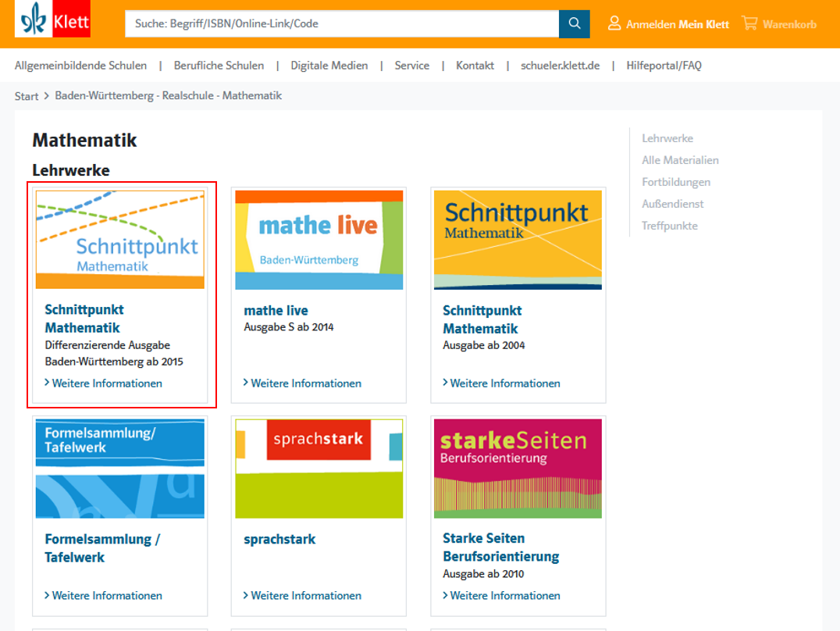Open Weitere Informationen for sprachstark
840x631 pixels.
[x=302, y=596]
